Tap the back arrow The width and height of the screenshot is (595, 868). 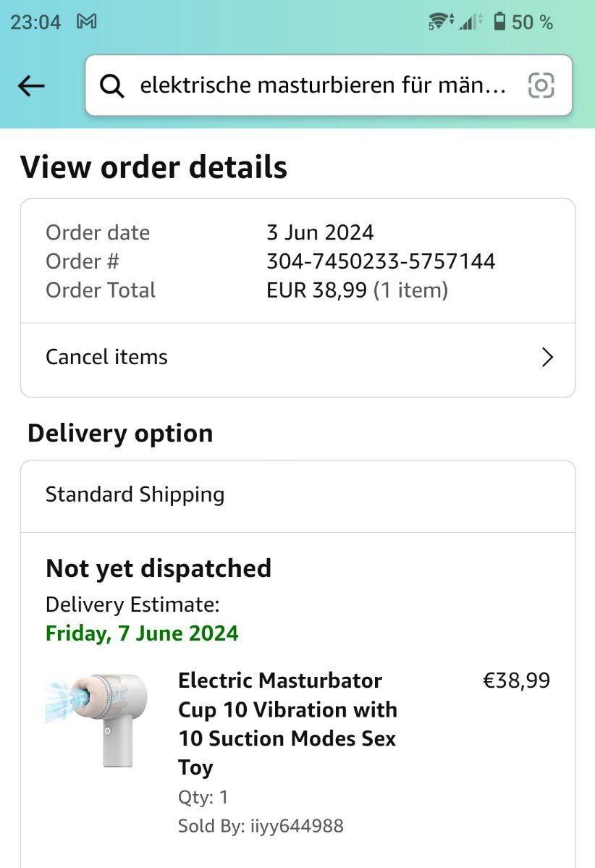click(31, 86)
